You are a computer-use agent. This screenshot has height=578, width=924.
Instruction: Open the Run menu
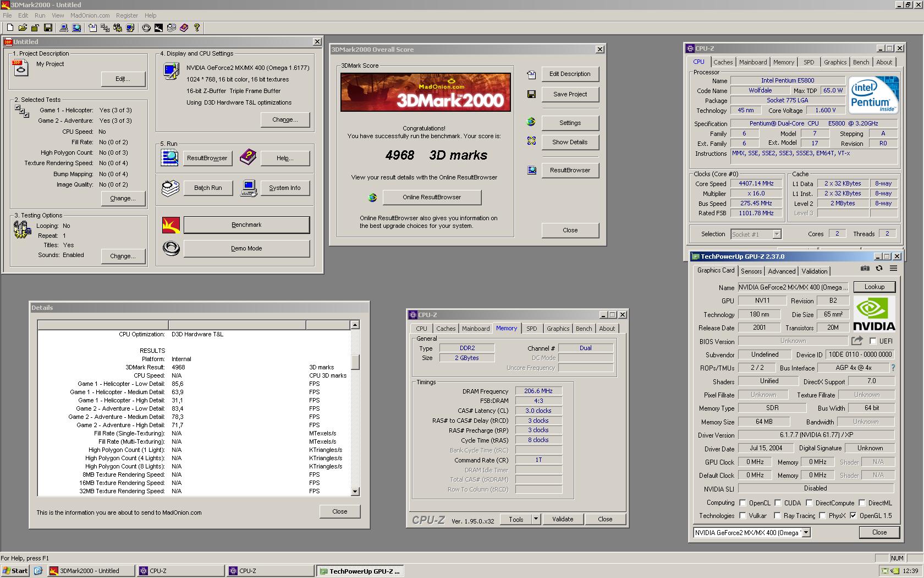(x=40, y=15)
